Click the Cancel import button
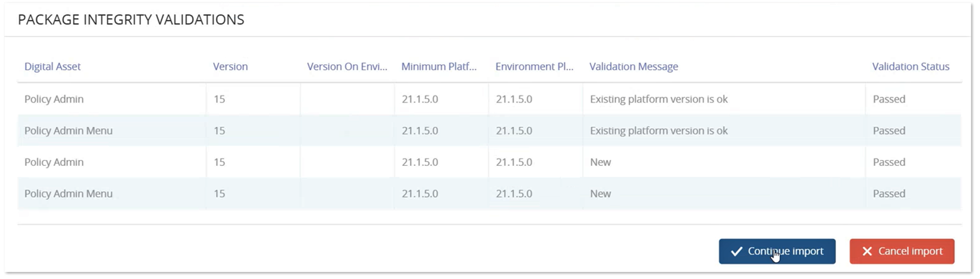The image size is (980, 279). click(x=901, y=251)
